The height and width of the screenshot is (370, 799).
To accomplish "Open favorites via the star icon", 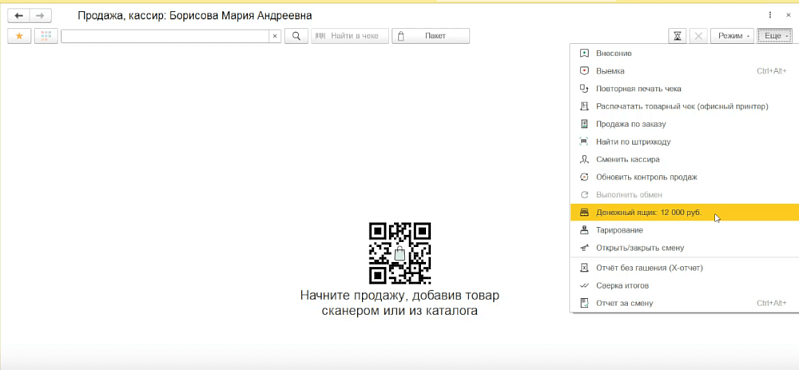I will coord(19,36).
